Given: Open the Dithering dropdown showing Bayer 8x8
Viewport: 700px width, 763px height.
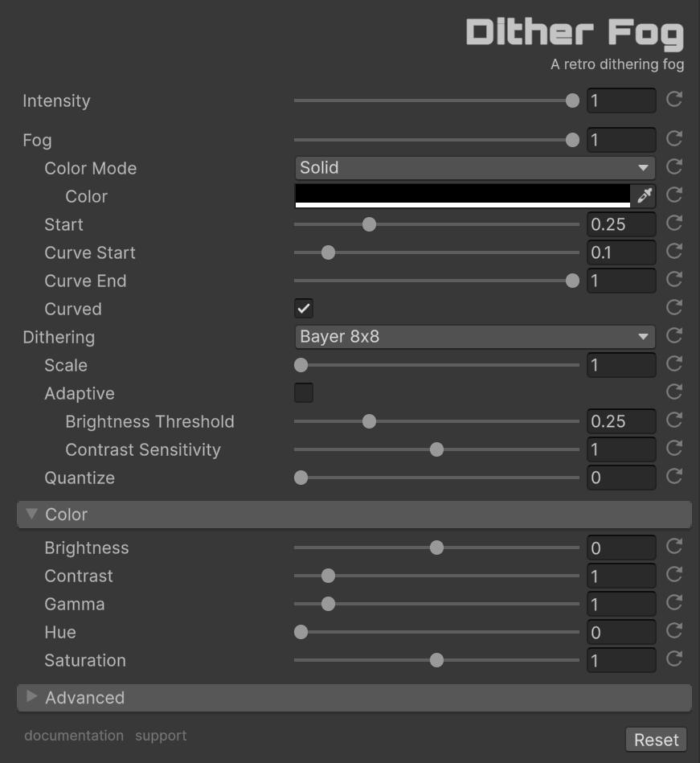Looking at the screenshot, I should (x=474, y=337).
